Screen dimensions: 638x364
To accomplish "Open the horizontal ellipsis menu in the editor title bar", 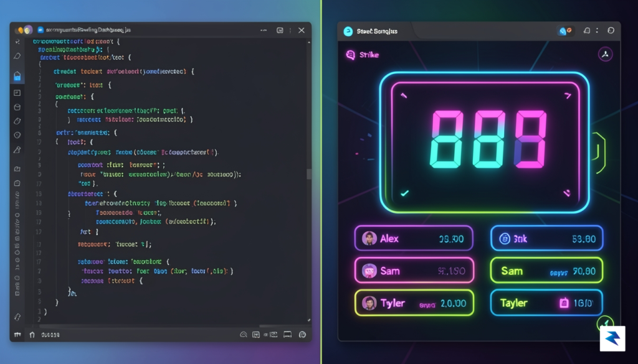I will 264,30.
